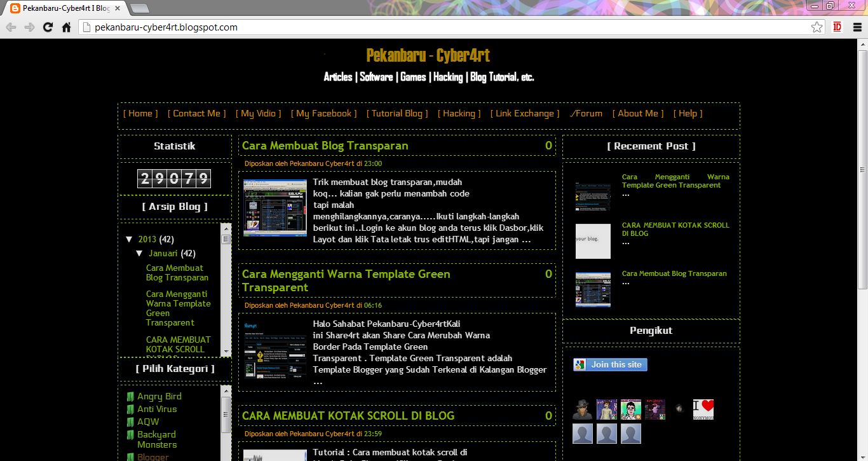Open the Tutorial Blog menu link

397,113
